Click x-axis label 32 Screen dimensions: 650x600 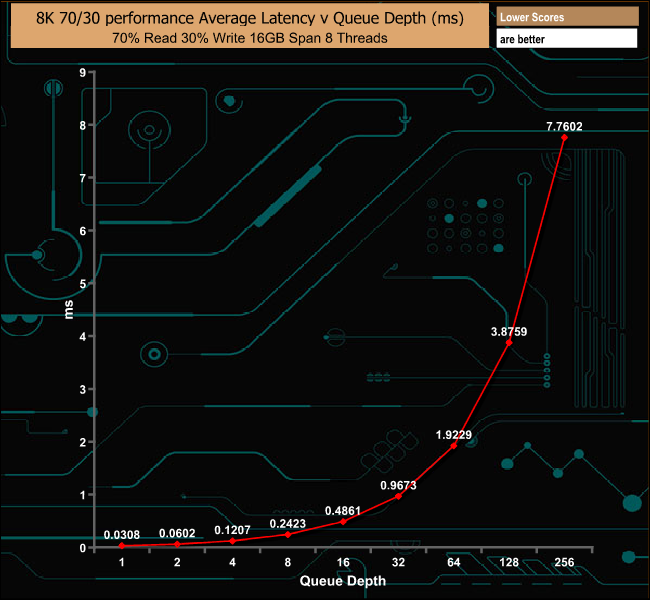click(x=398, y=562)
